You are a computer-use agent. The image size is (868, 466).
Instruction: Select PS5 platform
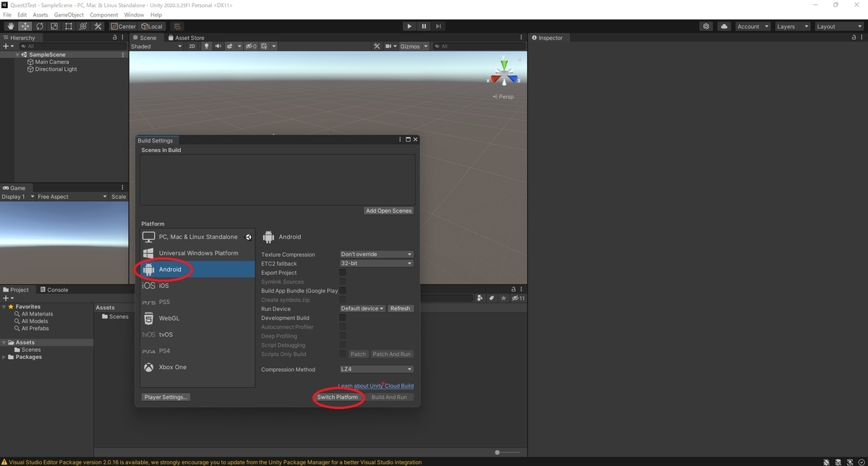coord(197,302)
